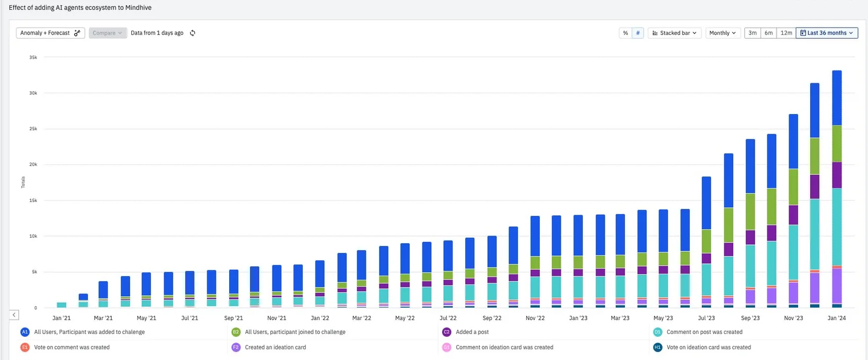The height and width of the screenshot is (360, 868).
Task: Click the H1 legend badge icon
Action: coord(657,347)
